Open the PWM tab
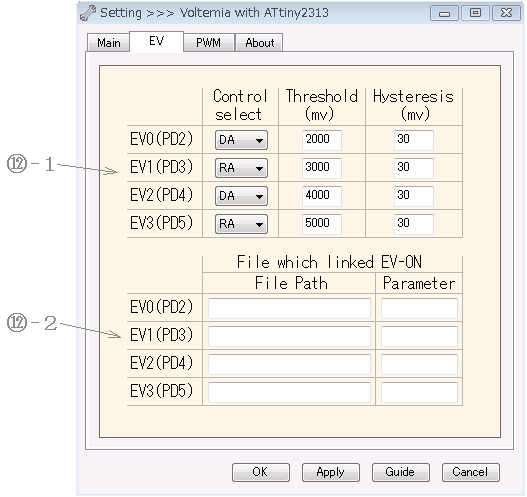This screenshot has width=527, height=497. [209, 43]
